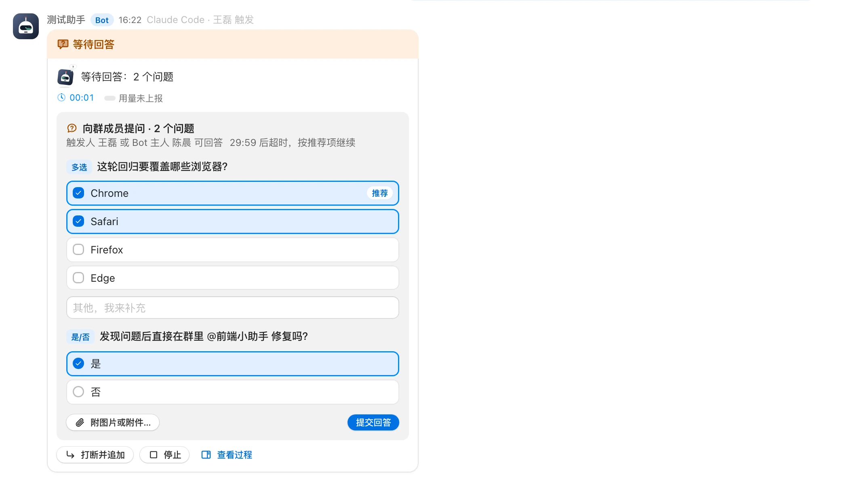Select the 是 radio option
Screen dimensions: 868x485
pyautogui.click(x=78, y=364)
